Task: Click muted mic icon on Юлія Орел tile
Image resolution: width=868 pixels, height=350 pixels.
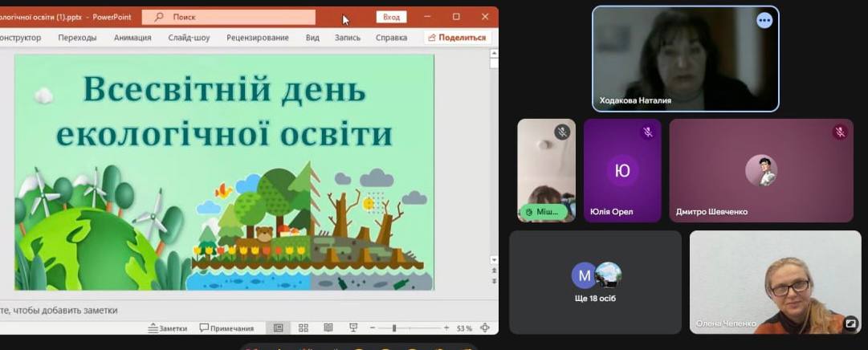Action: (647, 132)
